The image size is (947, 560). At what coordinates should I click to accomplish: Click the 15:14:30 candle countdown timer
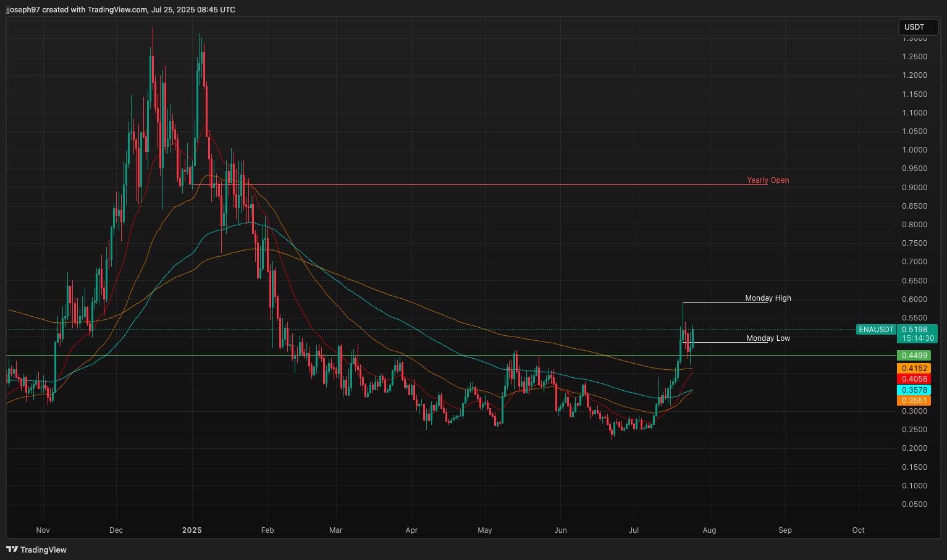[x=917, y=338]
